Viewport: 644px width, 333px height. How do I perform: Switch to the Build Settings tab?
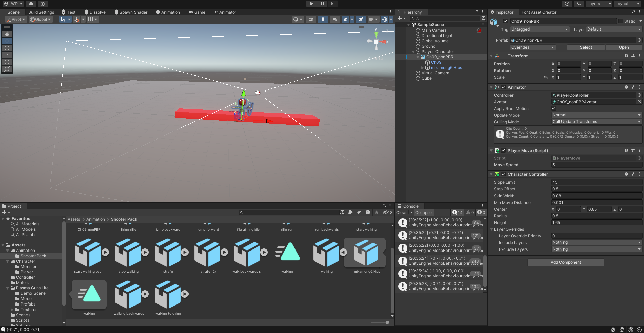(x=41, y=12)
